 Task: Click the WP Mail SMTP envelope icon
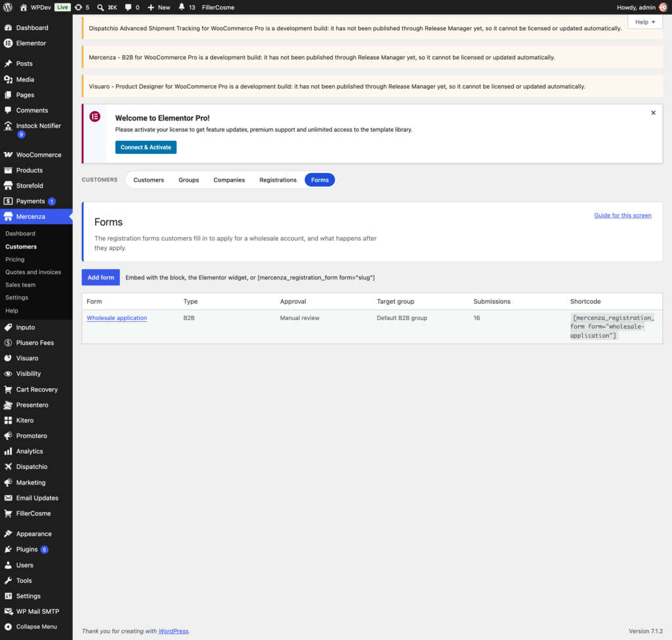click(x=8, y=611)
